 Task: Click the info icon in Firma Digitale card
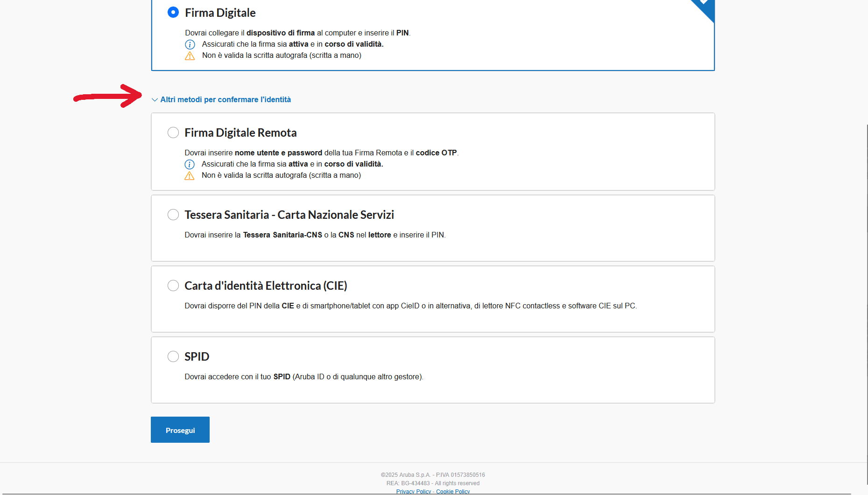click(x=190, y=44)
